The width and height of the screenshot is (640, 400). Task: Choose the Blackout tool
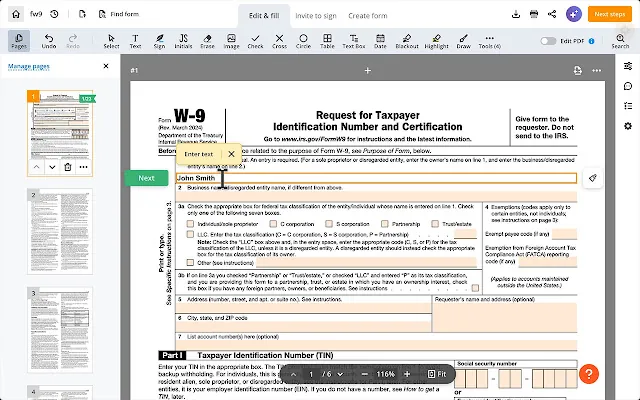407,41
